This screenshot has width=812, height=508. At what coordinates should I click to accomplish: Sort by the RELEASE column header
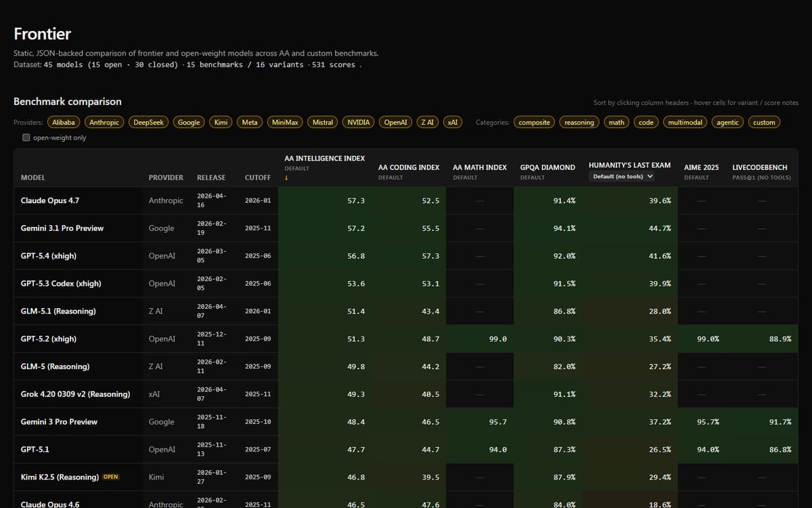pyautogui.click(x=211, y=177)
